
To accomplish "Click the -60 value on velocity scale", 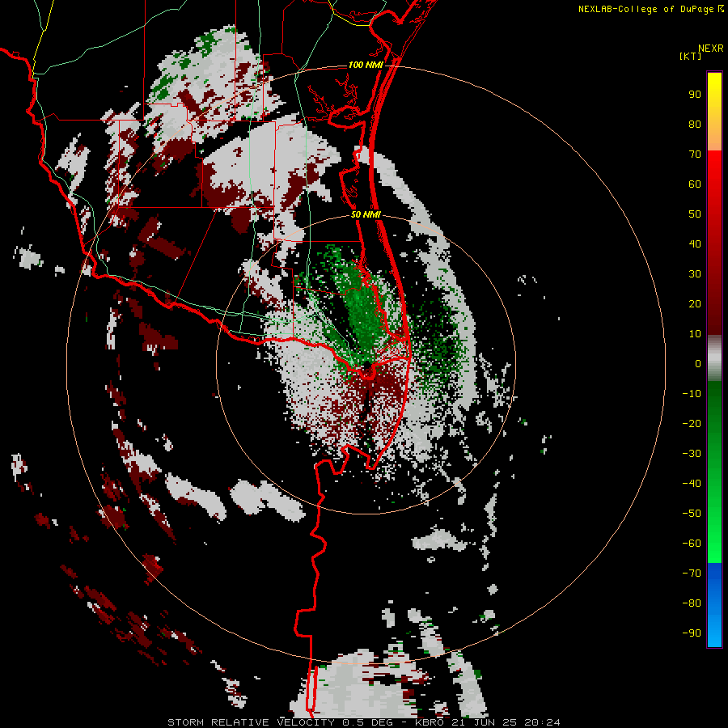I will coord(692,544).
